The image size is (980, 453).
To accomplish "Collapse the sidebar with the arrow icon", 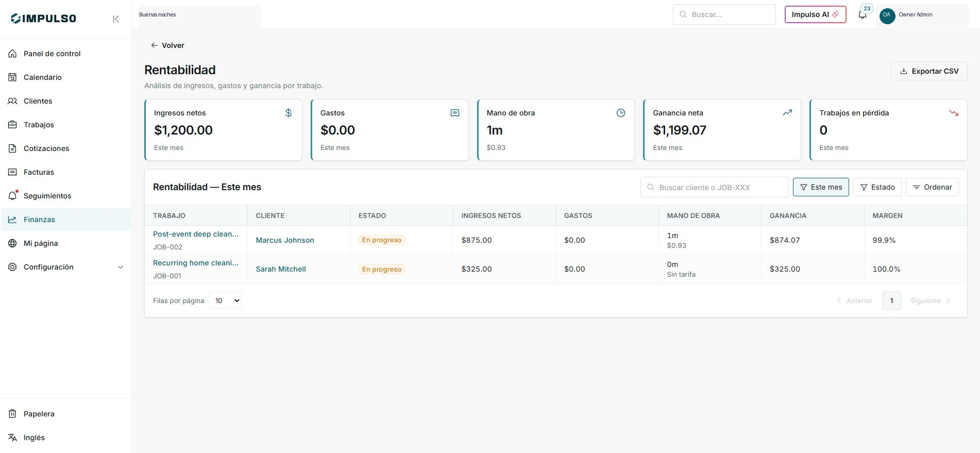I will (116, 19).
